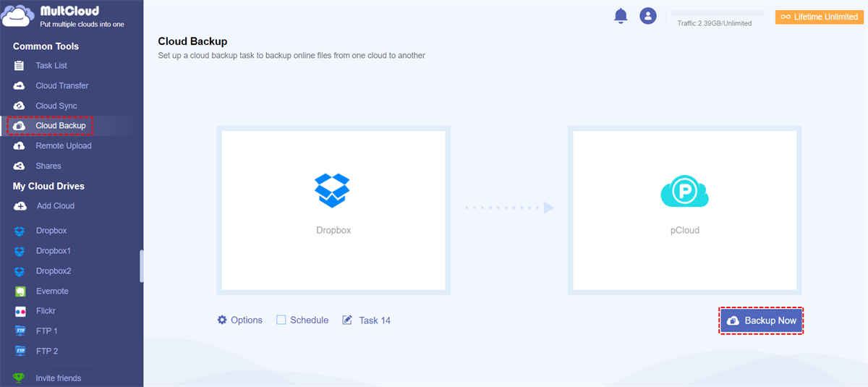The height and width of the screenshot is (387, 868).
Task: Open the Flickr drive
Action: (x=46, y=312)
